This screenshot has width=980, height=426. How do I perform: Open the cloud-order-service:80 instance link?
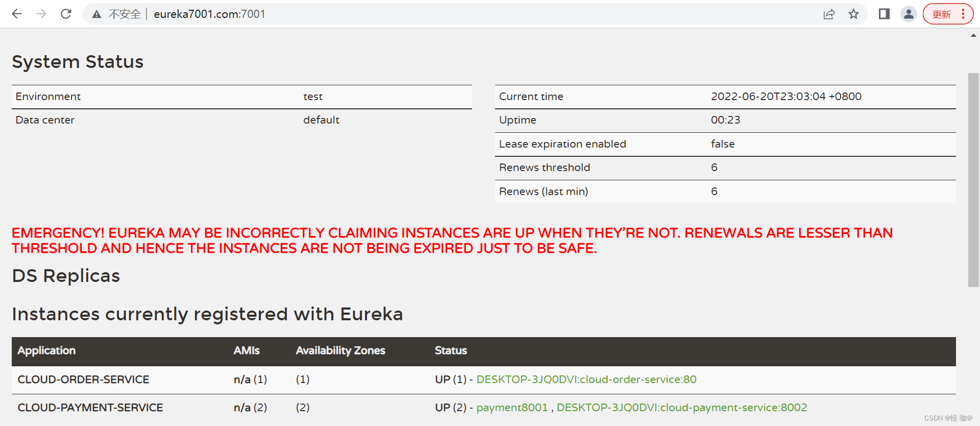(586, 380)
